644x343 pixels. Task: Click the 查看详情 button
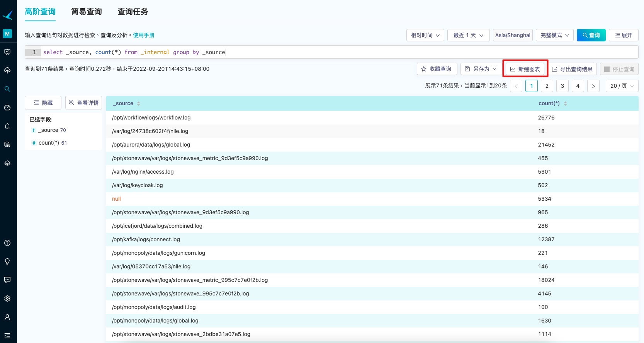83,102
